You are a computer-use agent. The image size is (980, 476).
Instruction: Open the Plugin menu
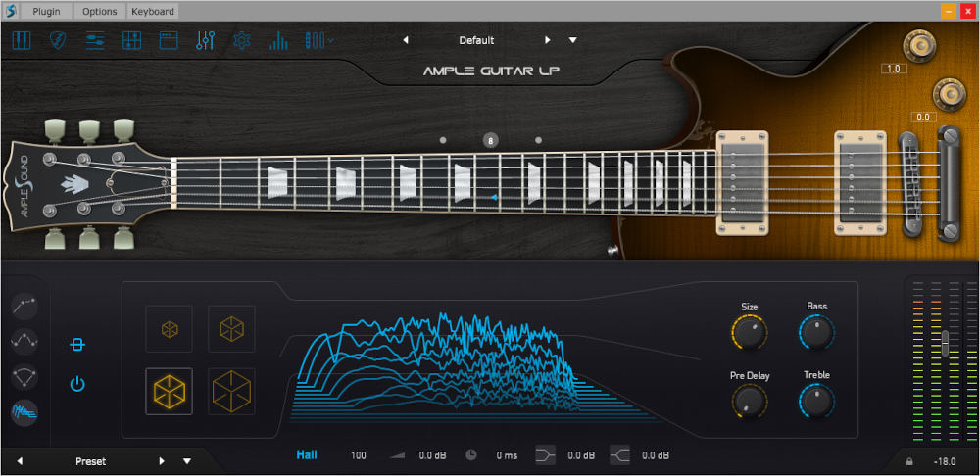tap(46, 11)
